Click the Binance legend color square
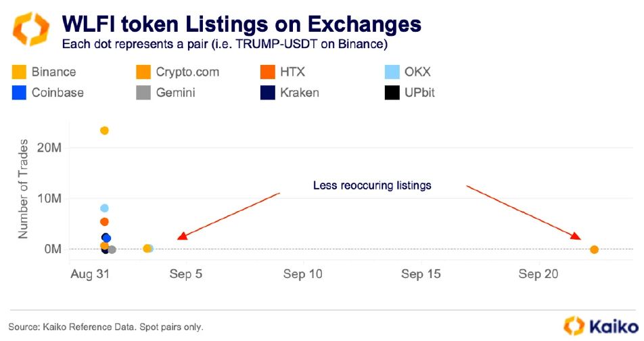The height and width of the screenshot is (341, 644). pyautogui.click(x=19, y=72)
